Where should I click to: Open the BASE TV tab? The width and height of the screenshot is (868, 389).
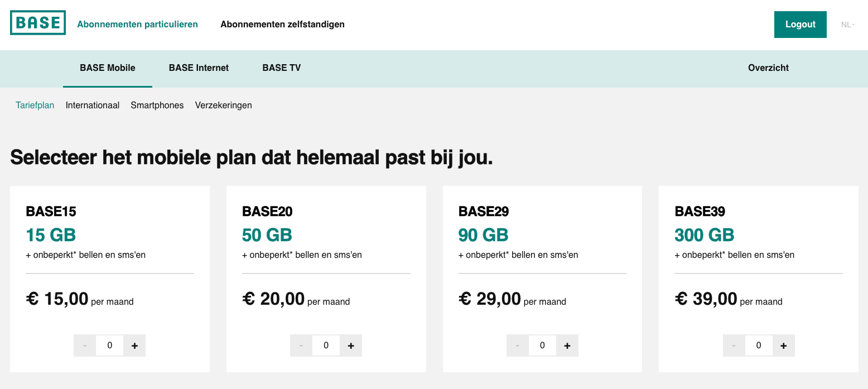coord(282,68)
